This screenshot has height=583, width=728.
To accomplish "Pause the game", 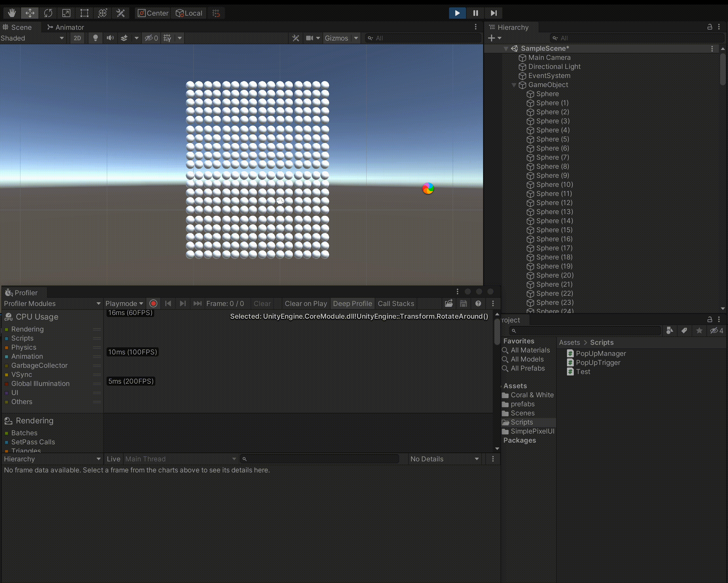I will [475, 13].
